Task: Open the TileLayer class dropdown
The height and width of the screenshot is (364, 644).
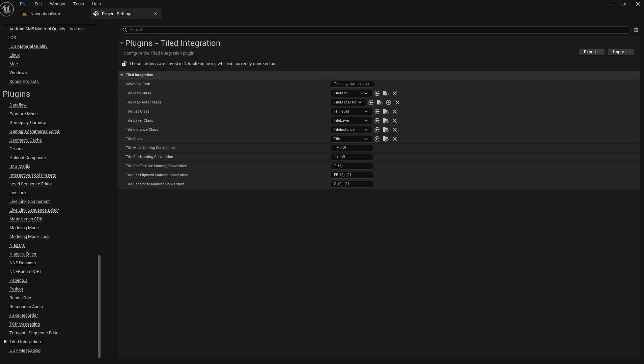Action: coord(351,121)
